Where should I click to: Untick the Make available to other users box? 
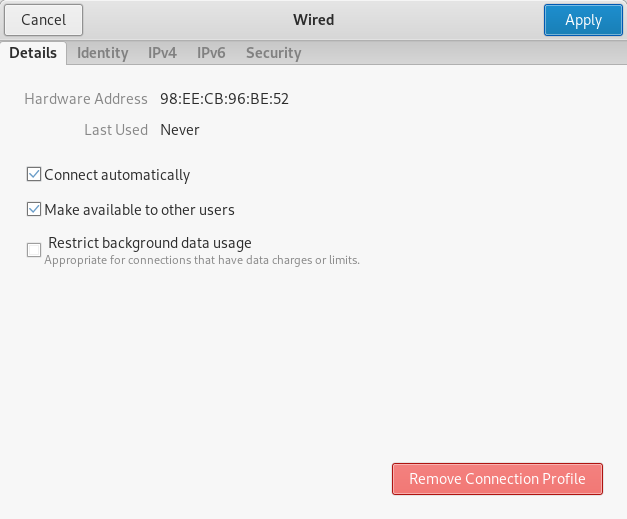[35, 210]
